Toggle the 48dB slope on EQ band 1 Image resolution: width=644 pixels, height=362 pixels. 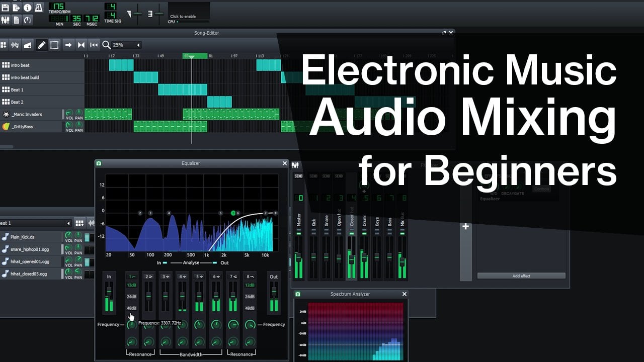(x=131, y=308)
